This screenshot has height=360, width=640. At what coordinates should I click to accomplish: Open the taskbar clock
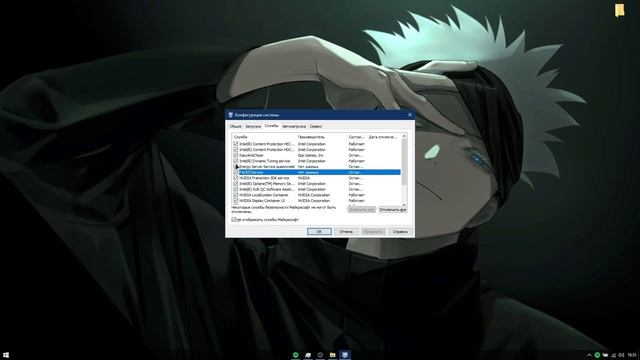[x=632, y=355]
